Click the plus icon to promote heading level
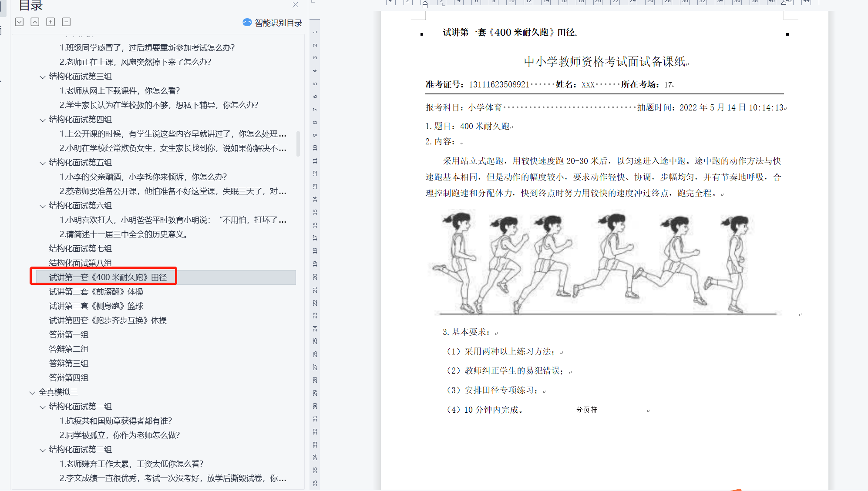This screenshot has height=491, width=868. click(x=50, y=22)
